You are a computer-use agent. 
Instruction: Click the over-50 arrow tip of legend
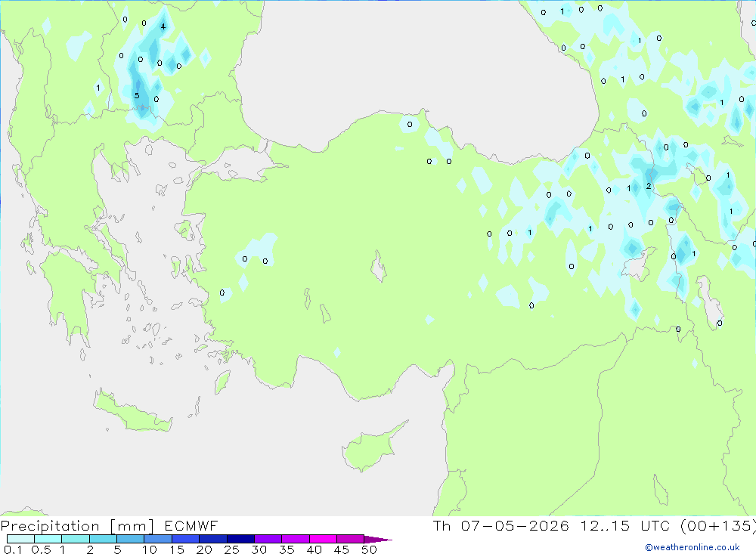point(378,539)
